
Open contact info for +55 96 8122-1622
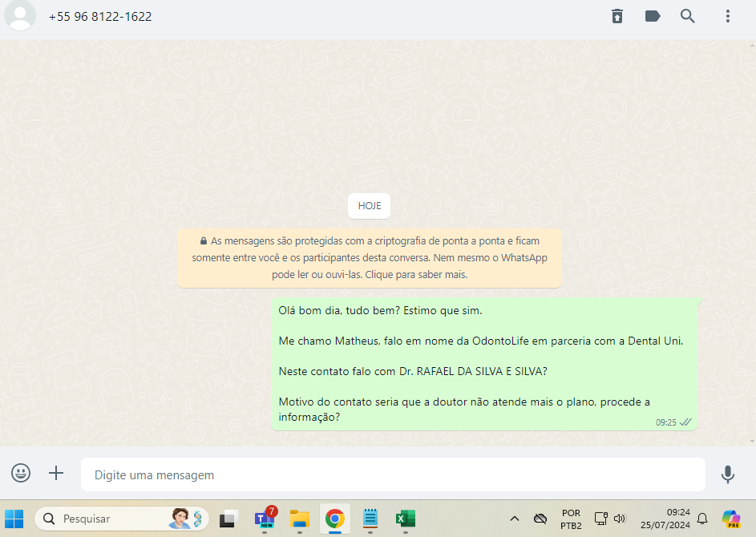100,16
